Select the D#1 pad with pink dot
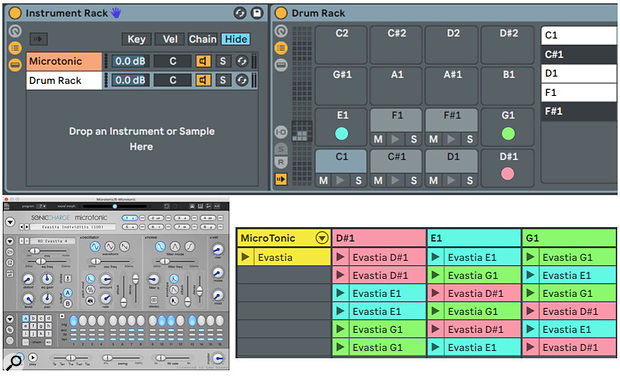This screenshot has width=620, height=377. (x=508, y=168)
